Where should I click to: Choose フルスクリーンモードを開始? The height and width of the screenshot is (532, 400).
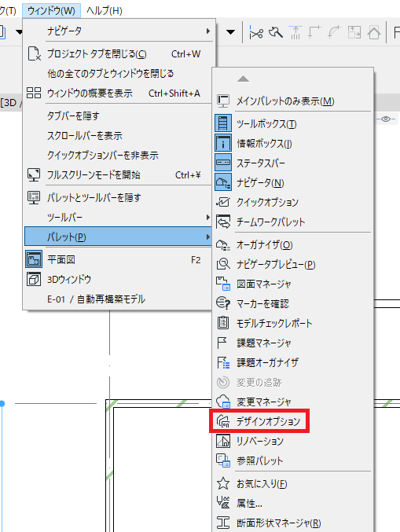pyautogui.click(x=119, y=174)
